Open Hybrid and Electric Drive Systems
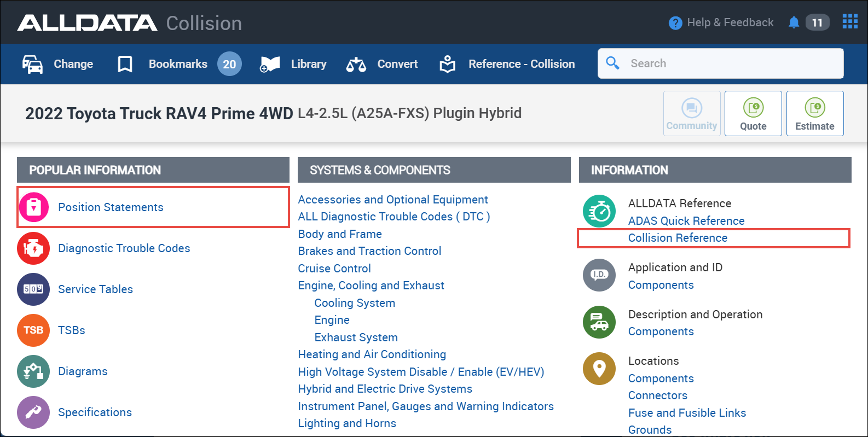This screenshot has height=437, width=868. 385,389
